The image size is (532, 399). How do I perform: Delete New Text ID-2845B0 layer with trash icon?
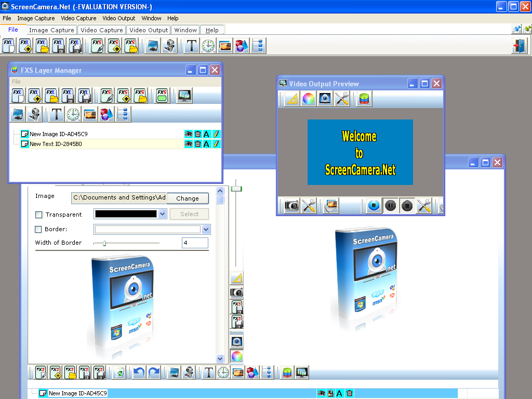(x=197, y=144)
